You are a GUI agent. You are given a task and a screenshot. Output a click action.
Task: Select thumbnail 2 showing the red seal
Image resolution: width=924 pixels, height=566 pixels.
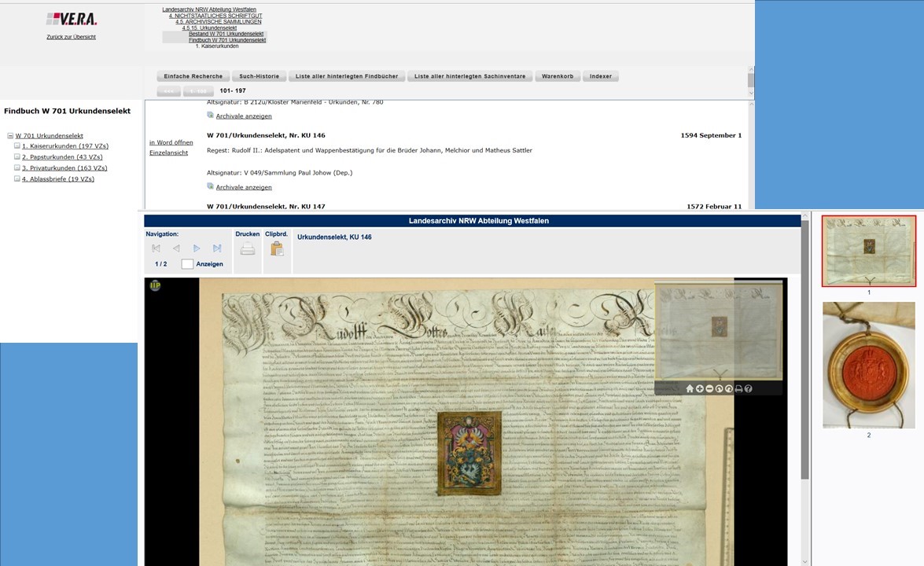click(869, 366)
